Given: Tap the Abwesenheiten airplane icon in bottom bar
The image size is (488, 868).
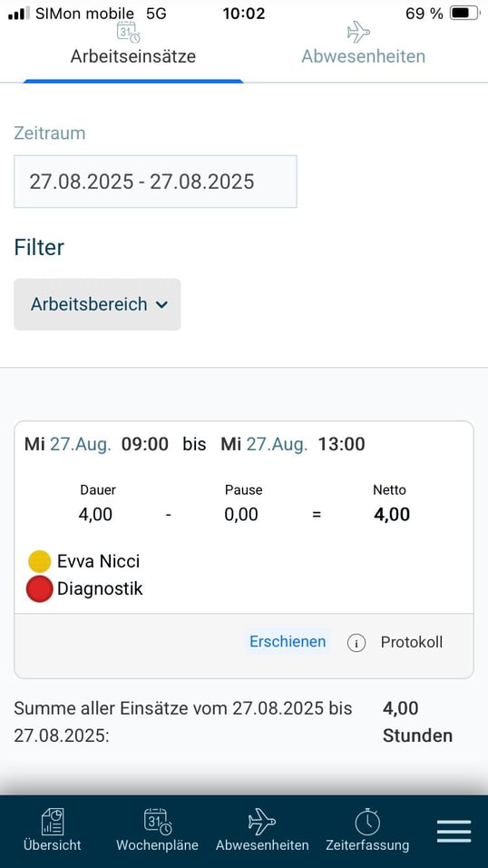Looking at the screenshot, I should [262, 822].
